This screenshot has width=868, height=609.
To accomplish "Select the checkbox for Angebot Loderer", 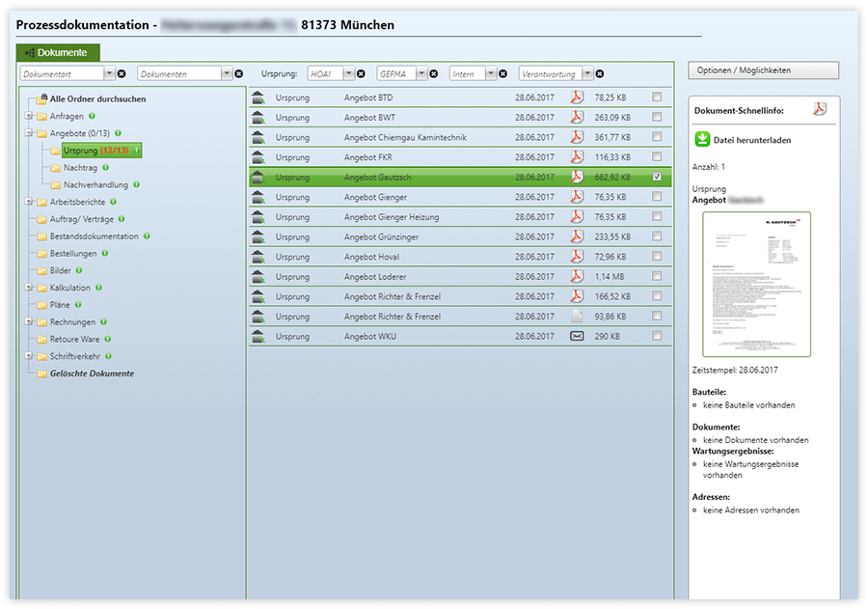I will (657, 276).
